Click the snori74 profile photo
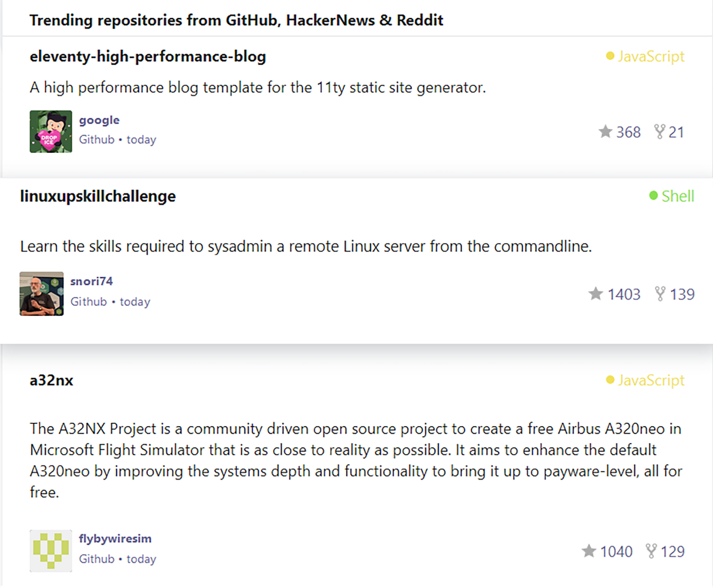Image resolution: width=713 pixels, height=588 pixels. (x=42, y=294)
